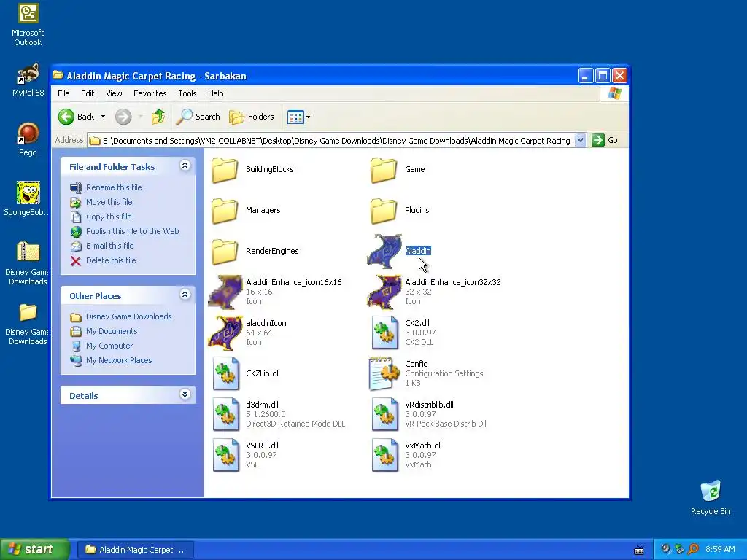Screen dimensions: 747x560
Task: Click Rename this file
Action: (x=114, y=187)
